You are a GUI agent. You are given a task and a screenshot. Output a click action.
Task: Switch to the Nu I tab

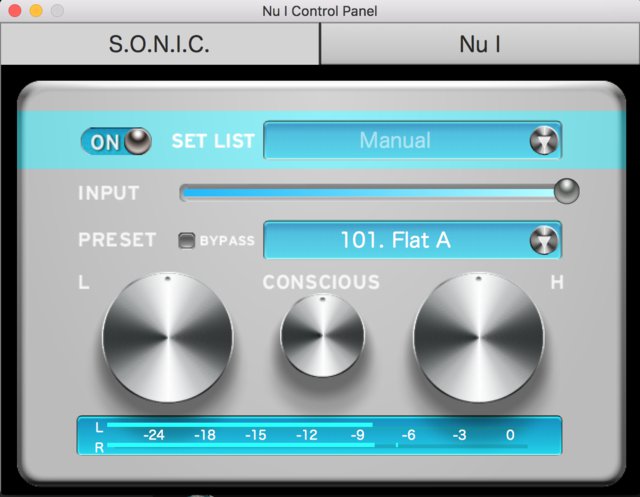480,44
